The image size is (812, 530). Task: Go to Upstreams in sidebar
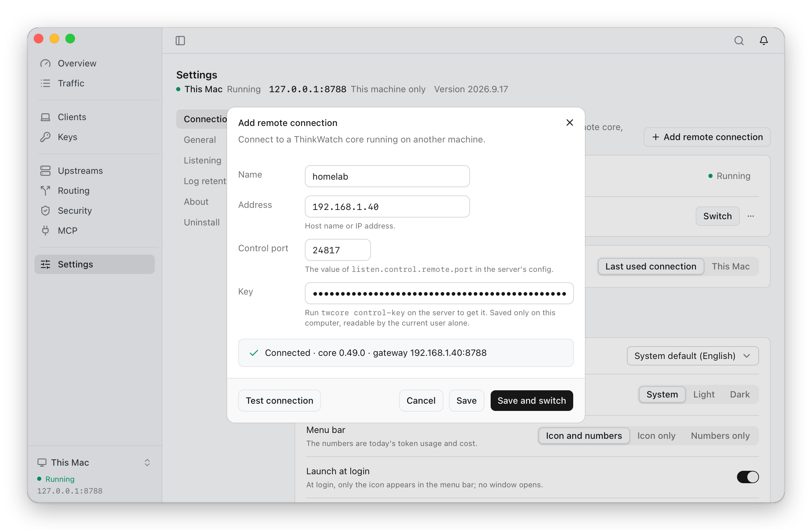click(x=94, y=171)
